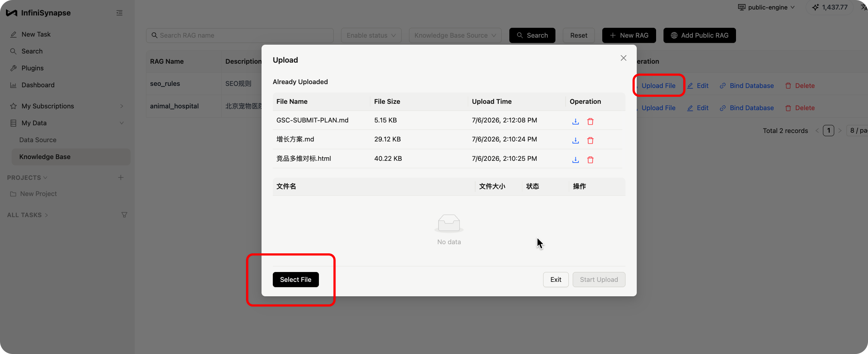
Task: Open the Knowledge Base Source dropdown
Action: [455, 36]
